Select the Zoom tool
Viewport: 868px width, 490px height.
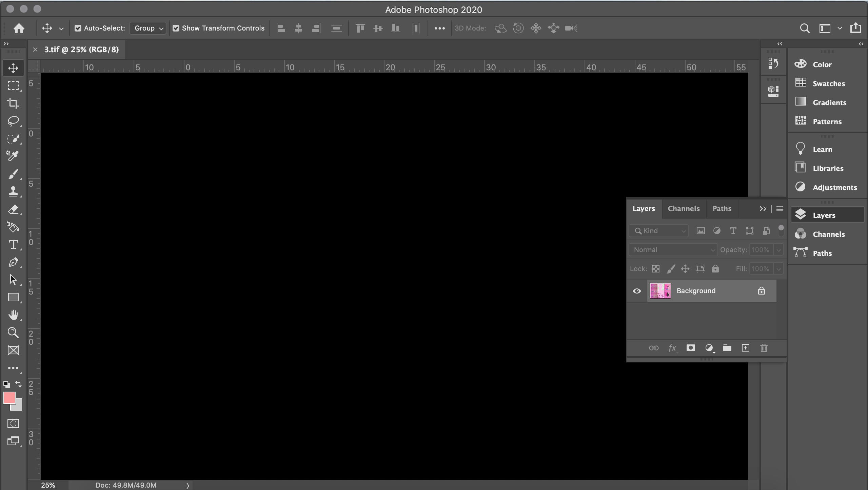point(13,333)
